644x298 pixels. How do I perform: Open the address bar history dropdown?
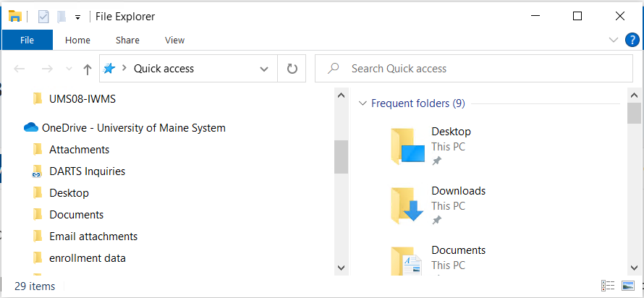point(264,69)
